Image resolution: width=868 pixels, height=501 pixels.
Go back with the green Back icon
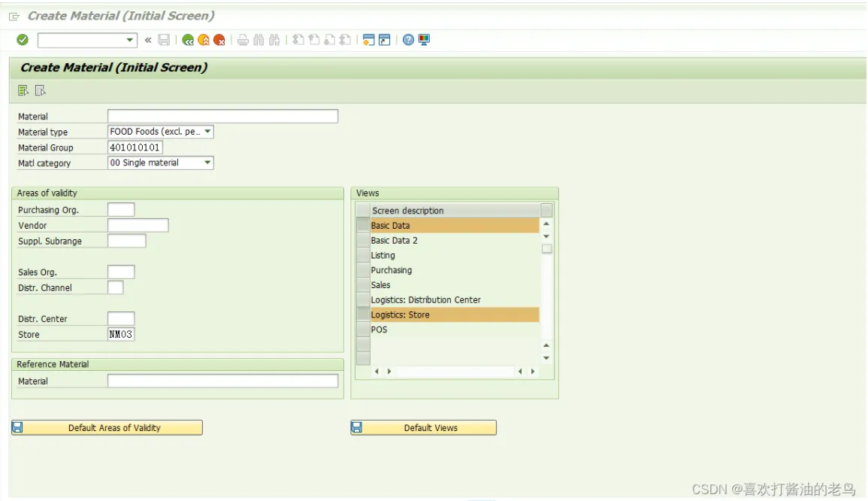[x=188, y=40]
